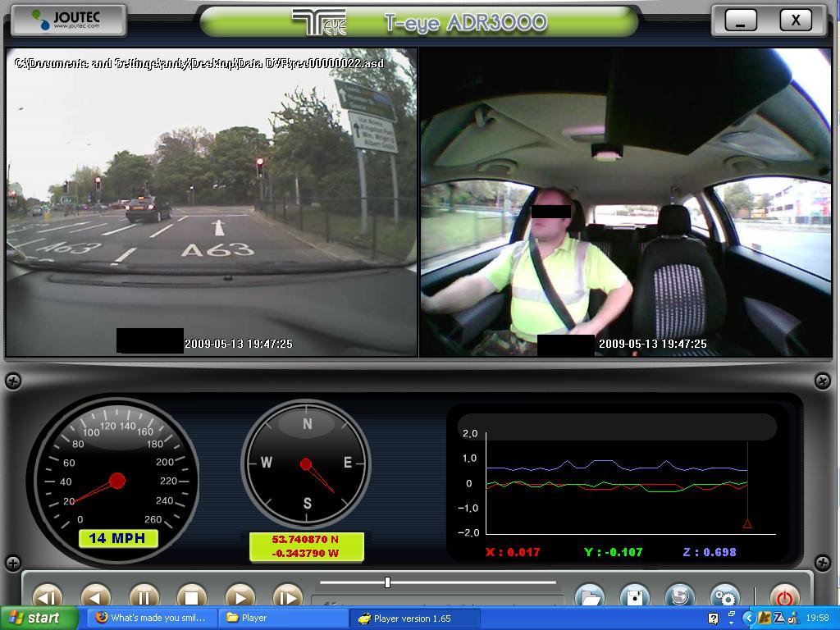Open a recording file with the folder icon
Screen dimensions: 840x630
click(x=590, y=597)
